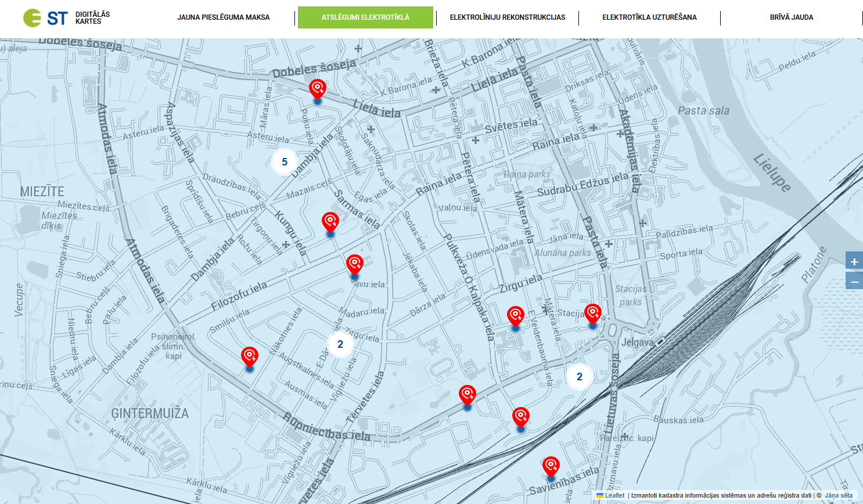863x504 pixels.
Task: Zoom in the map with plus button
Action: (x=854, y=262)
